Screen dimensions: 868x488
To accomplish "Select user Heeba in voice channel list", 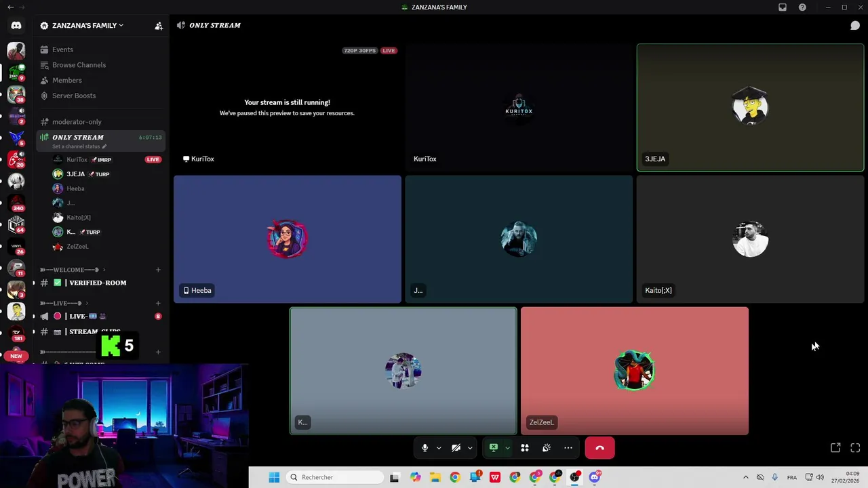I will (75, 188).
